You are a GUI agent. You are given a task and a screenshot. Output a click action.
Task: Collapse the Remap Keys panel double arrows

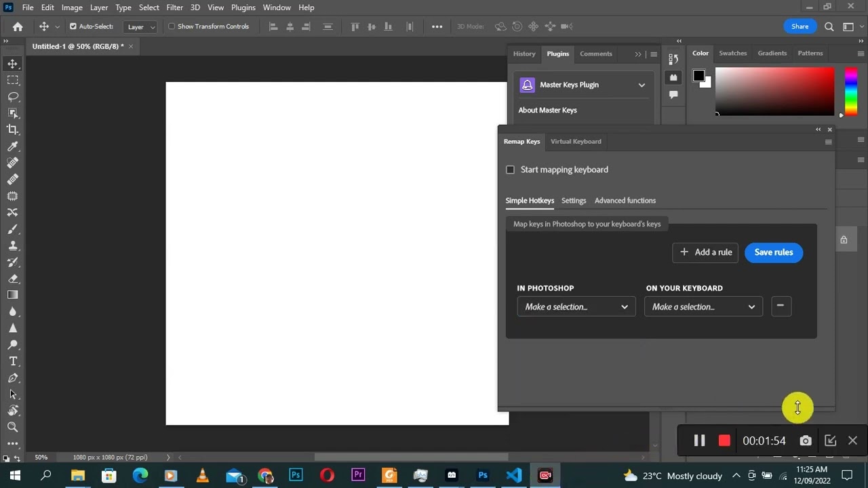(818, 129)
